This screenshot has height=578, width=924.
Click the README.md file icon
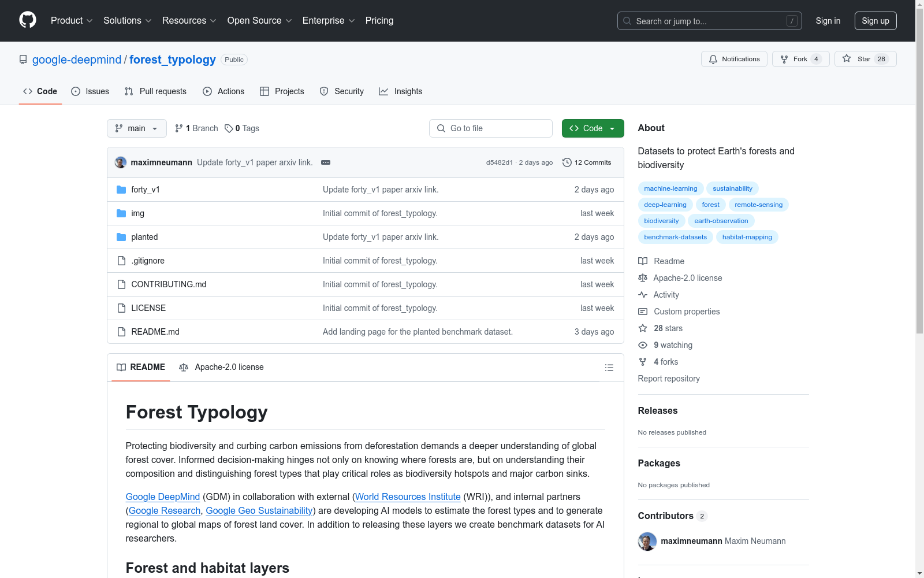[x=121, y=332]
